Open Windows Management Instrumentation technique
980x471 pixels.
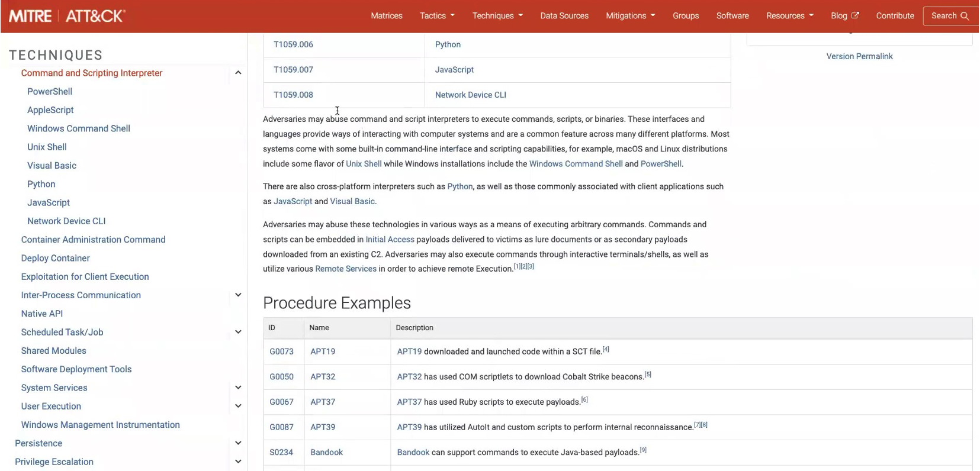pyautogui.click(x=101, y=425)
